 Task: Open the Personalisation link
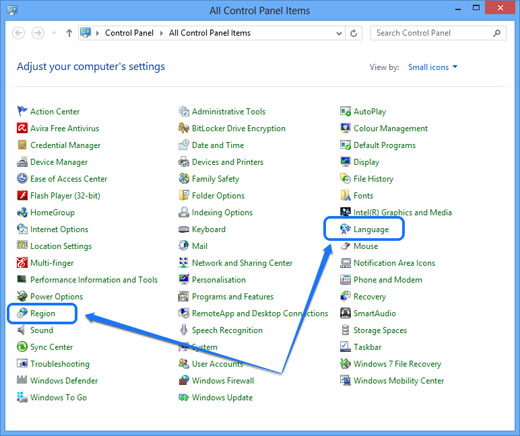(x=219, y=280)
